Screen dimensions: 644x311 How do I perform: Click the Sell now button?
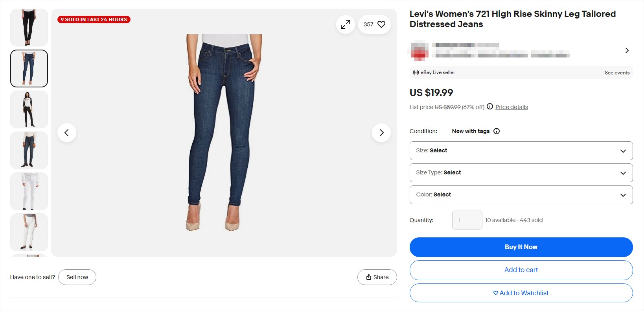77,277
